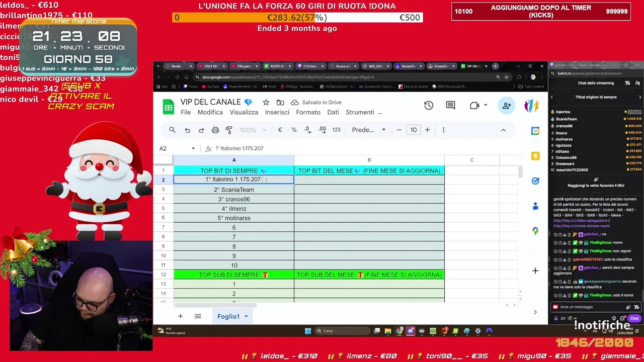This screenshot has width=644, height=362.
Task: Open the File menu
Action: [186, 112]
